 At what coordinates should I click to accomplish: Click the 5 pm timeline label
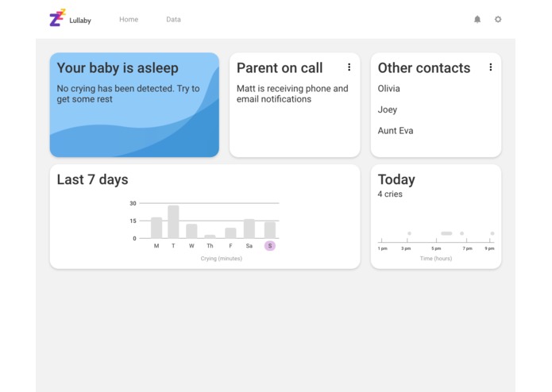pyautogui.click(x=436, y=248)
